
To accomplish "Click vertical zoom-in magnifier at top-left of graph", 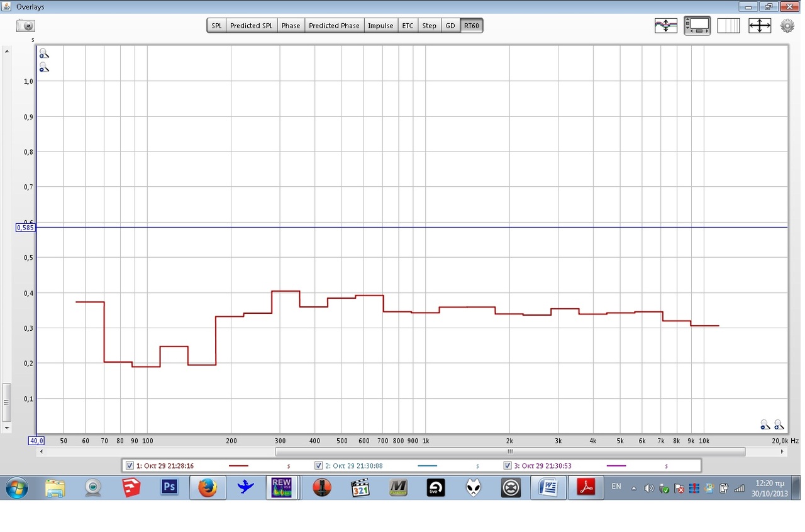I will 43,54.
